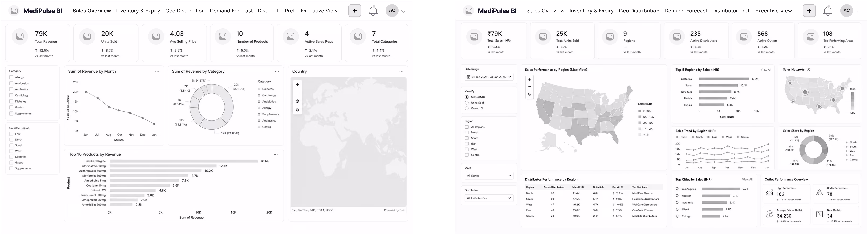
Task: Select the Growth % View By radio
Action: tap(467, 108)
